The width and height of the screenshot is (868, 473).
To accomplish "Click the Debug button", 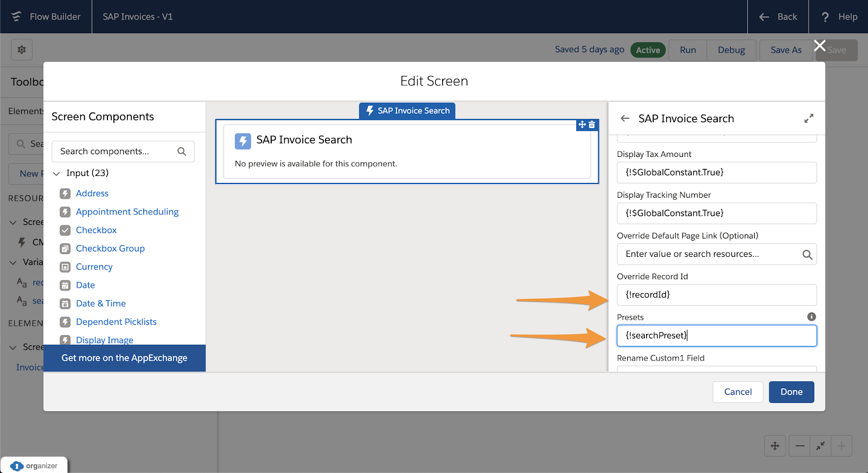I will (731, 50).
